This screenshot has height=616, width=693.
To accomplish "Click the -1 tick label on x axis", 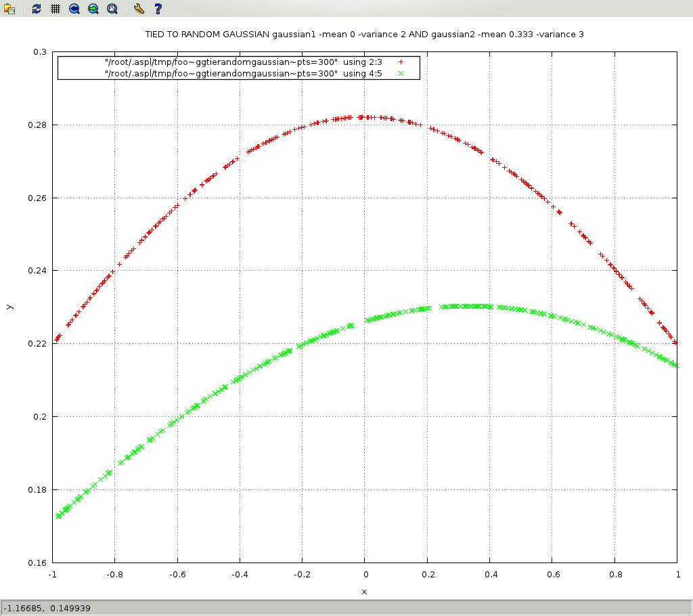I will (52, 574).
